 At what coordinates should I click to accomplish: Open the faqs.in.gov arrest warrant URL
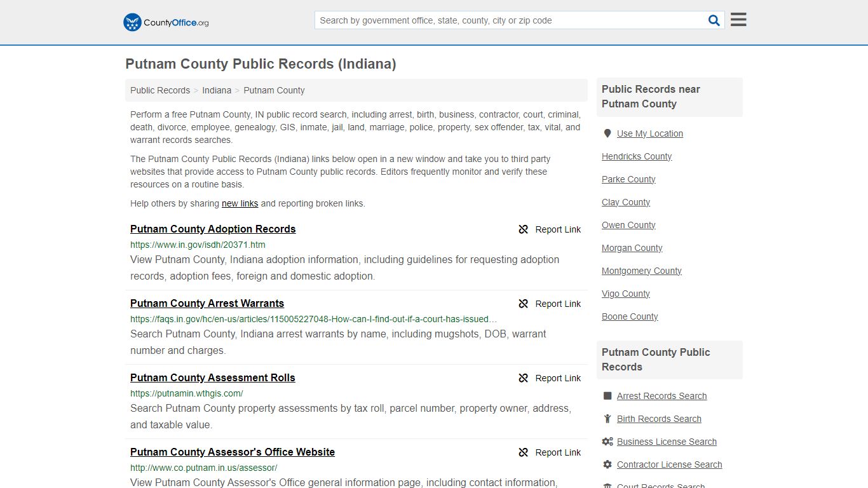coord(314,319)
